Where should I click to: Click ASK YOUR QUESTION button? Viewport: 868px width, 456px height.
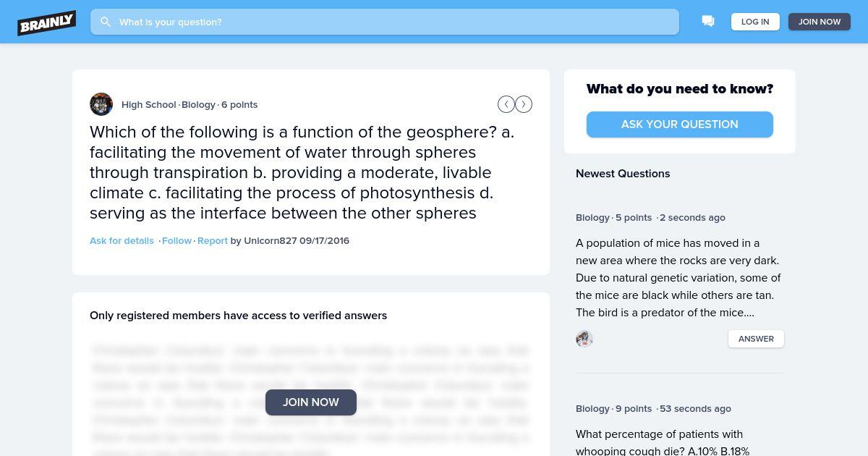(x=680, y=124)
